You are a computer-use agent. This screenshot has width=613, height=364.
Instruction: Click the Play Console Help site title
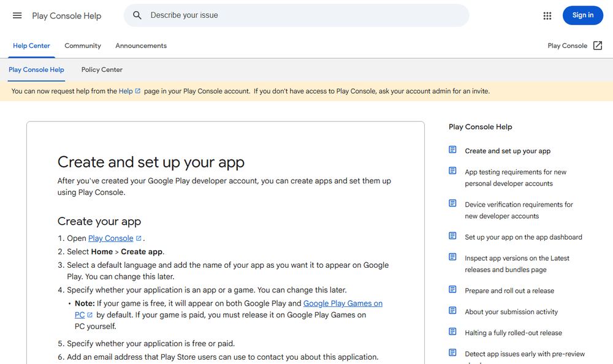click(66, 16)
